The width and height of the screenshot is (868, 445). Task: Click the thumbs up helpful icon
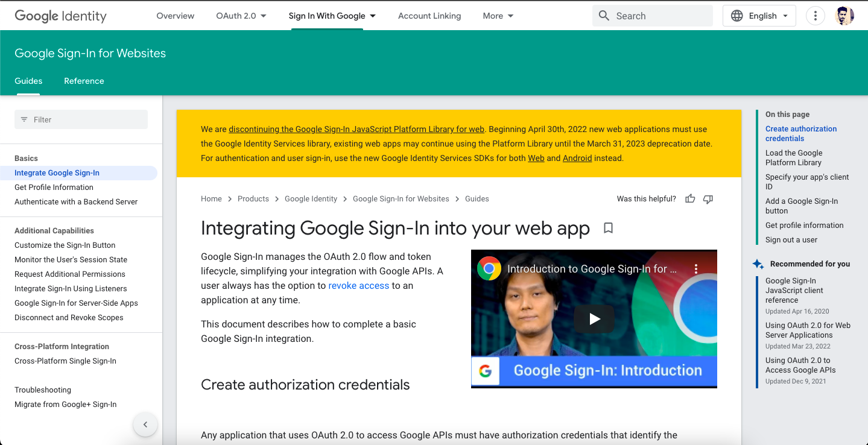[x=690, y=199]
